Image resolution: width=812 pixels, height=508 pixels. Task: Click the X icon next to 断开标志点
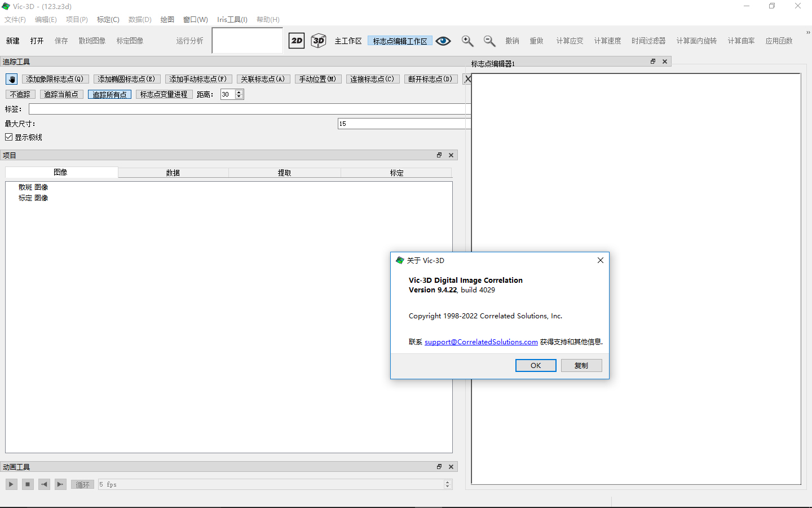467,79
